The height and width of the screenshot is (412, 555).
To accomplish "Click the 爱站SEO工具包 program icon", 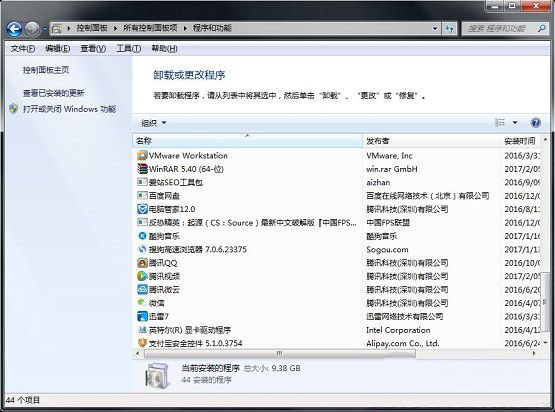I will pyautogui.click(x=142, y=182).
